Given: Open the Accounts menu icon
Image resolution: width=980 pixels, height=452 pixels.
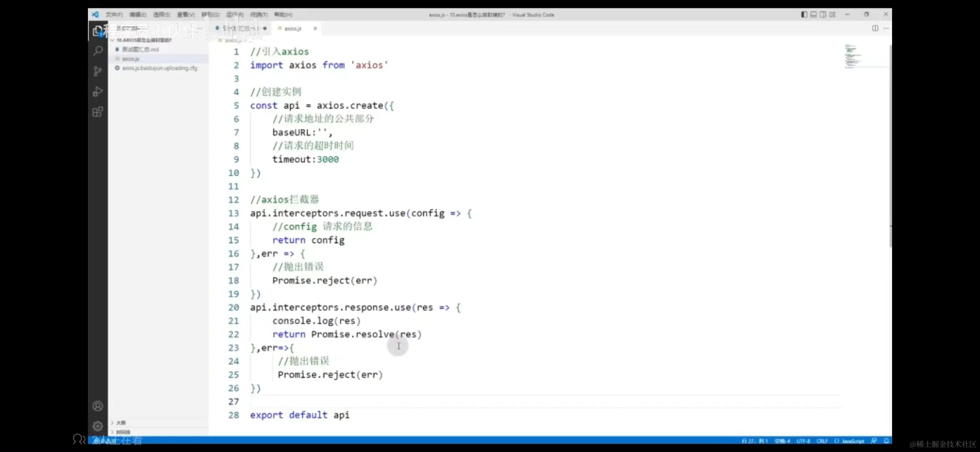Looking at the screenshot, I should click(98, 406).
